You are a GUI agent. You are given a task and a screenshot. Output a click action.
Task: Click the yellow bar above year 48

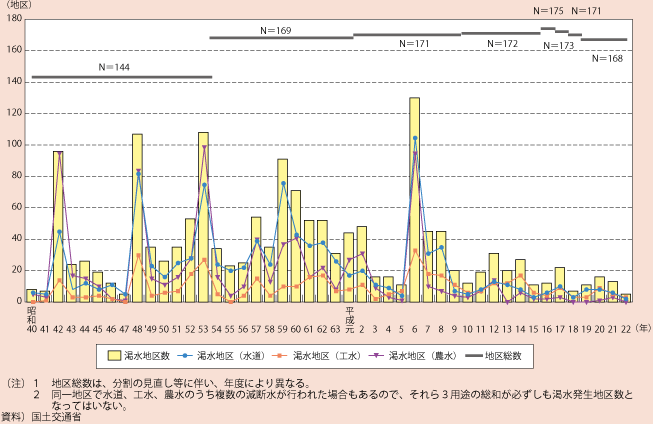point(137,218)
